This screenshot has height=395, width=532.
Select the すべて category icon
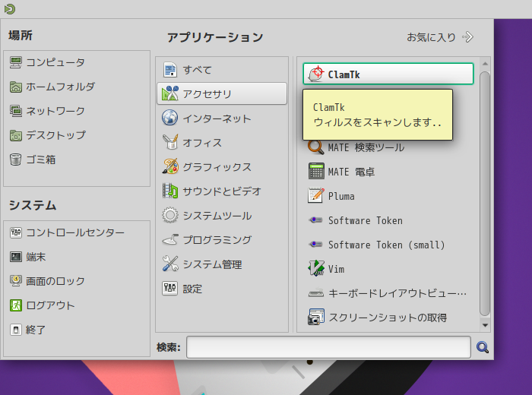pos(170,70)
